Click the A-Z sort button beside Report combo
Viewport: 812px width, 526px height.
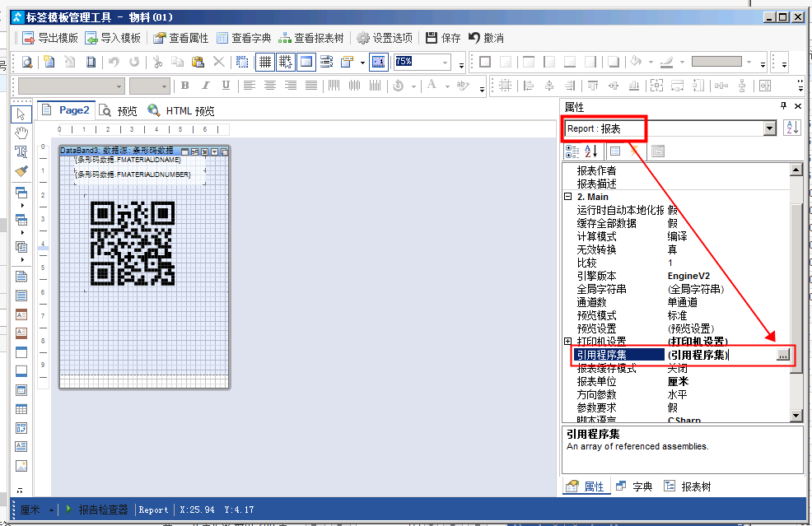click(792, 128)
